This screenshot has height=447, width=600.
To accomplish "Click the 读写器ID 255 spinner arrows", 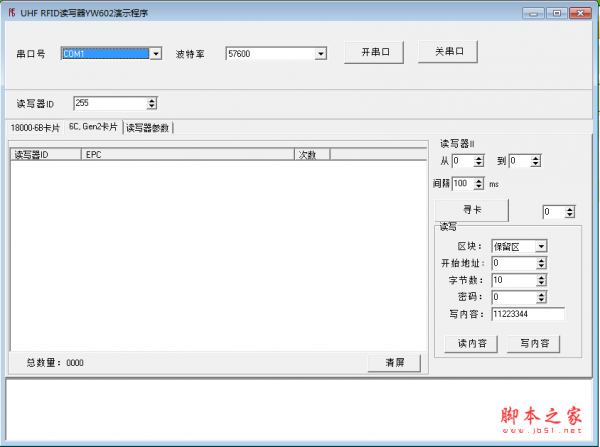I will click(x=152, y=103).
